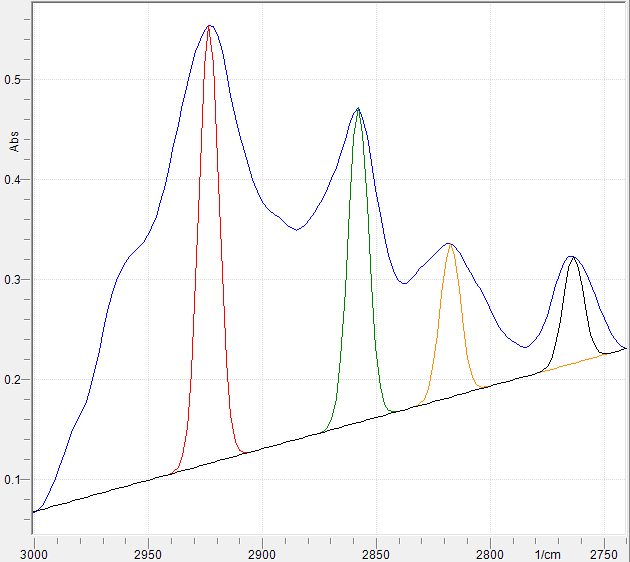Select the orange baseline segment at far right
The height and width of the screenshot is (562, 630).
click(580, 361)
